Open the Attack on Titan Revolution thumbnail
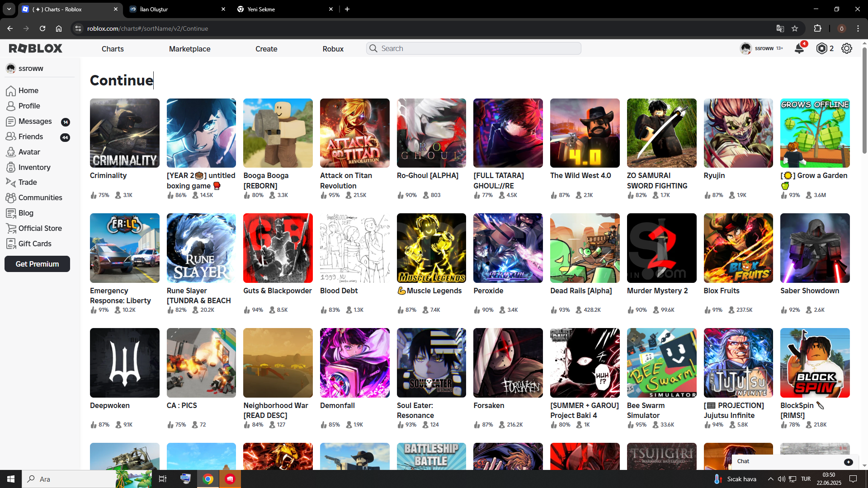This screenshot has height=488, width=868. [354, 133]
